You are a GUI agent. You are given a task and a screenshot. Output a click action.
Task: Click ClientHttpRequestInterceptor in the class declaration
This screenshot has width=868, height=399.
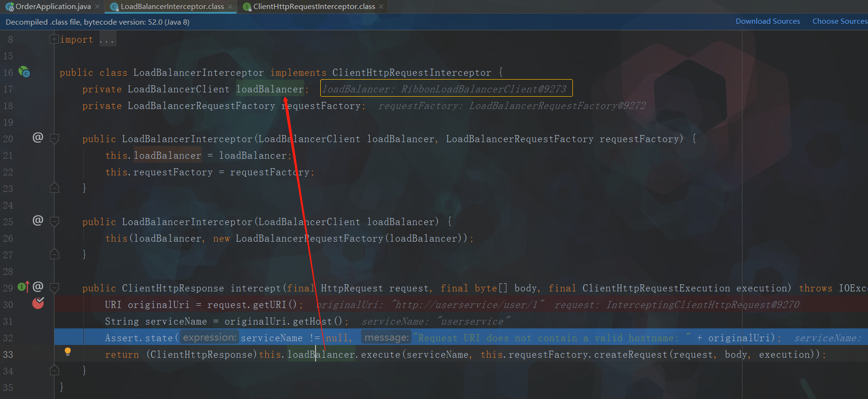412,73
